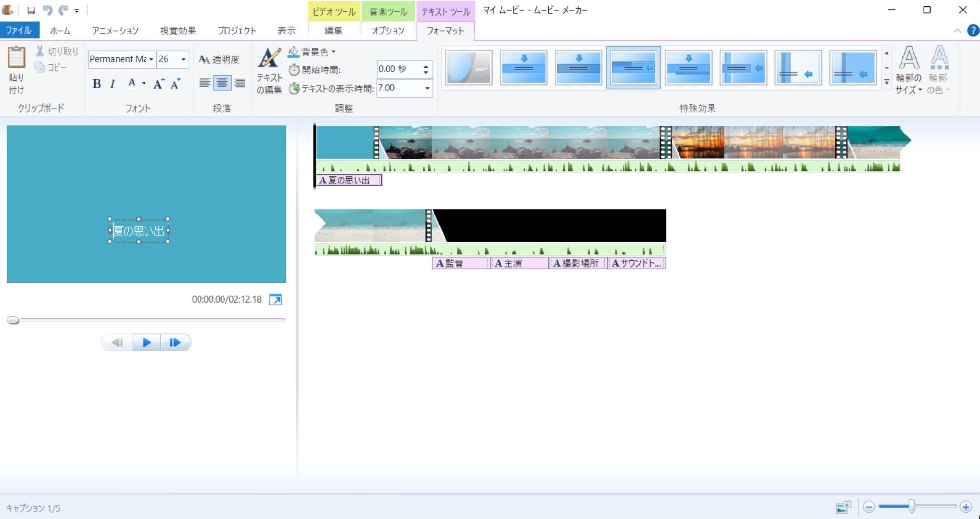The height and width of the screenshot is (519, 980).
Task: Open the ビデオ ツール 編集 tab
Action: click(x=334, y=31)
